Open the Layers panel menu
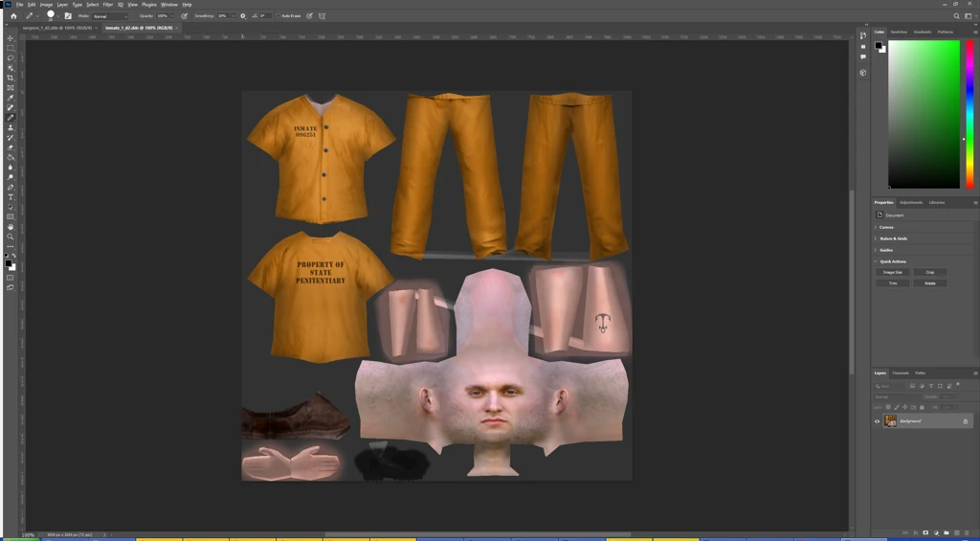The image size is (980, 541). (975, 373)
